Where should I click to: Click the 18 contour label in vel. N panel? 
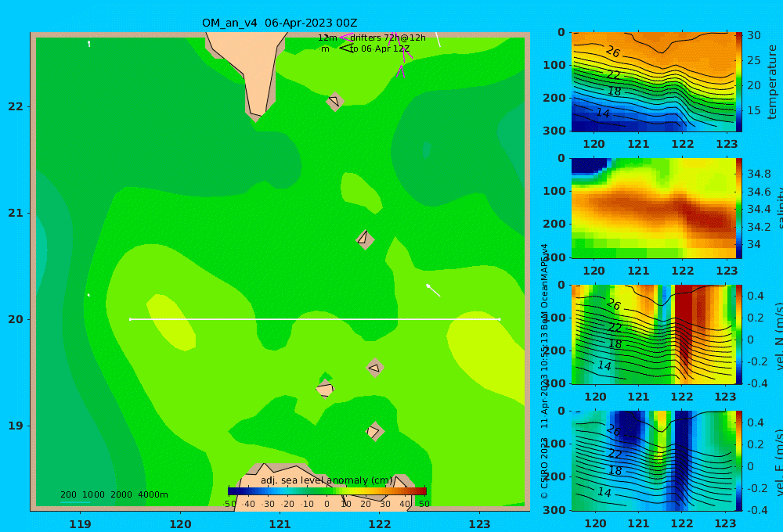(615, 344)
